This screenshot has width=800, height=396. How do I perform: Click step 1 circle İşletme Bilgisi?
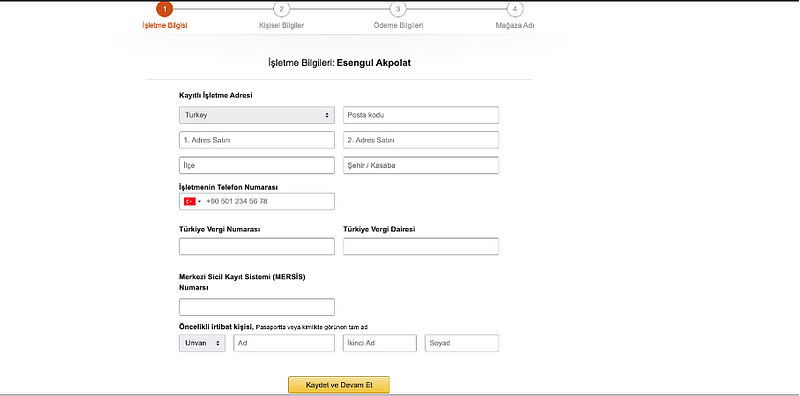[x=164, y=9]
